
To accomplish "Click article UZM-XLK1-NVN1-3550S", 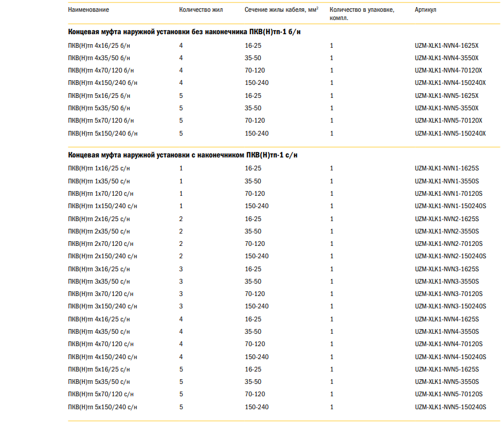I will tap(447, 181).
